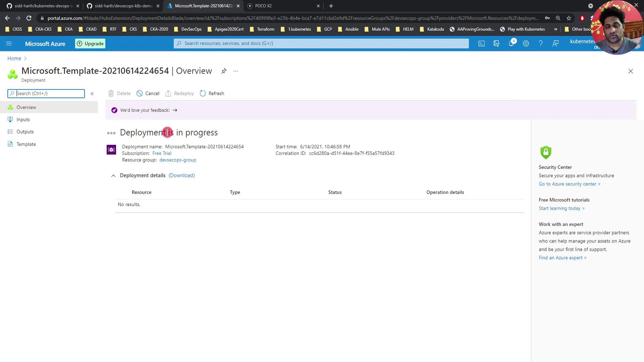Viewport: 644px width, 362px height.
Task: Open the notifications bell
Action: click(x=511, y=44)
